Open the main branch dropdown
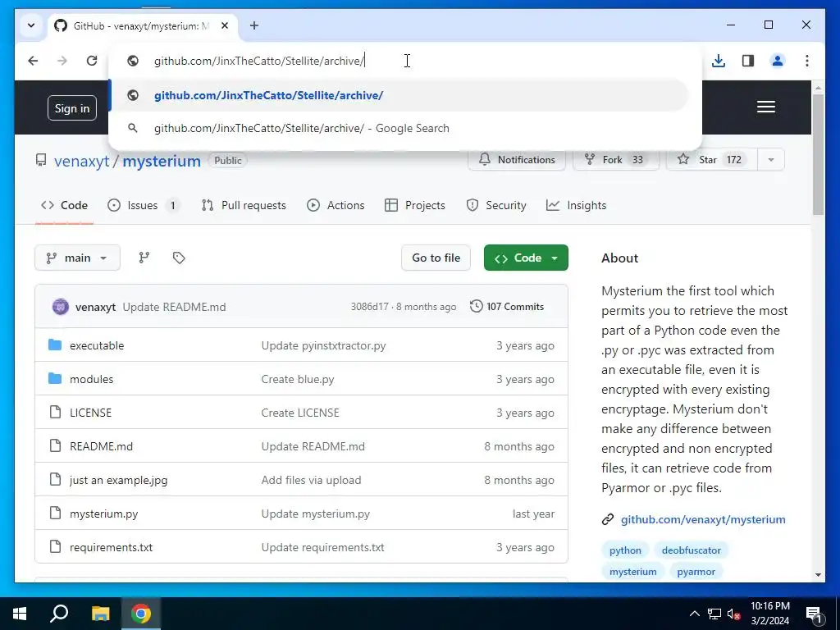Image resolution: width=840 pixels, height=630 pixels. (x=77, y=258)
